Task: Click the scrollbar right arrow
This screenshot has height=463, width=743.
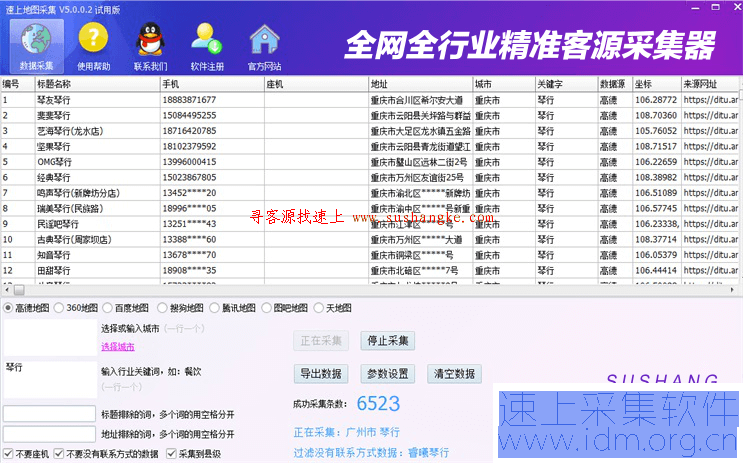Action: point(732,290)
